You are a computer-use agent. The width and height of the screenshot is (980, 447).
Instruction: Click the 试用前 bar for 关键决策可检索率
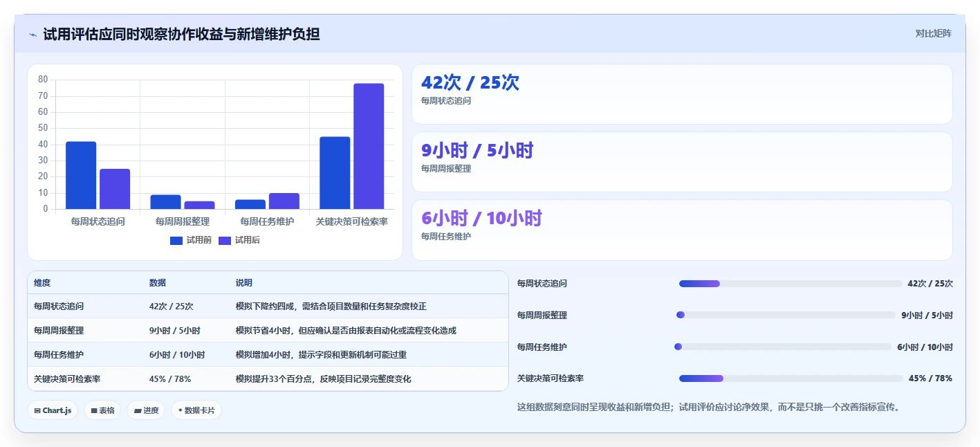pyautogui.click(x=335, y=173)
